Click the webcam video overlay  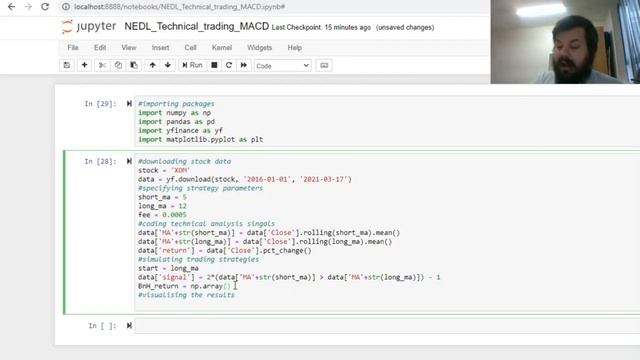click(565, 42)
